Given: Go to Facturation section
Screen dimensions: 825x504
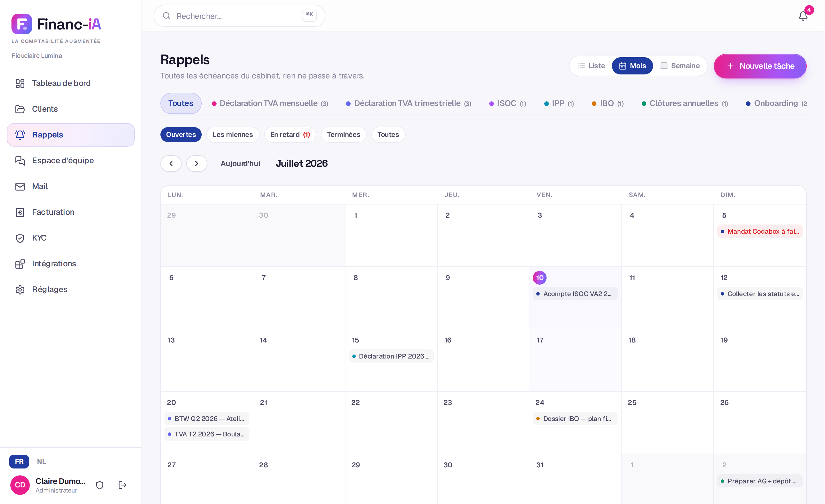Looking at the screenshot, I should tap(71, 212).
